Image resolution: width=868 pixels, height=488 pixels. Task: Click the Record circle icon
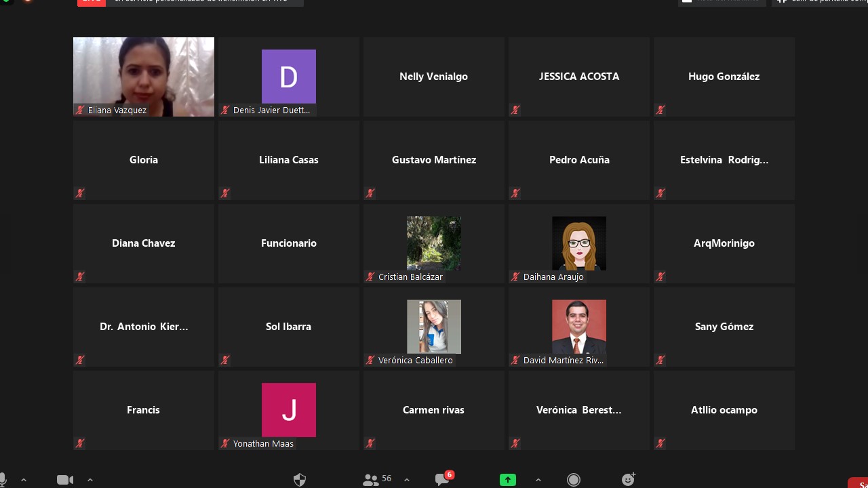(574, 480)
